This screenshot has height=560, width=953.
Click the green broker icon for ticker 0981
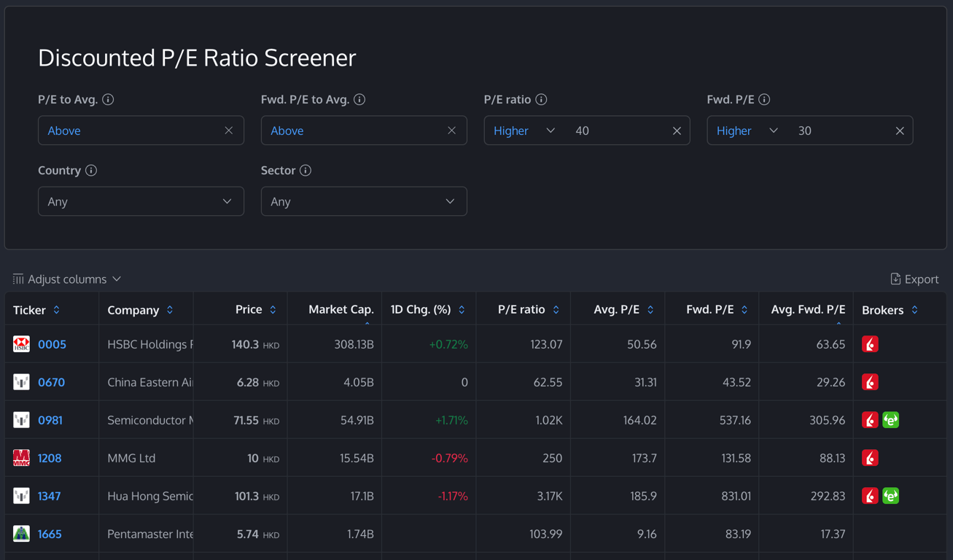(890, 420)
